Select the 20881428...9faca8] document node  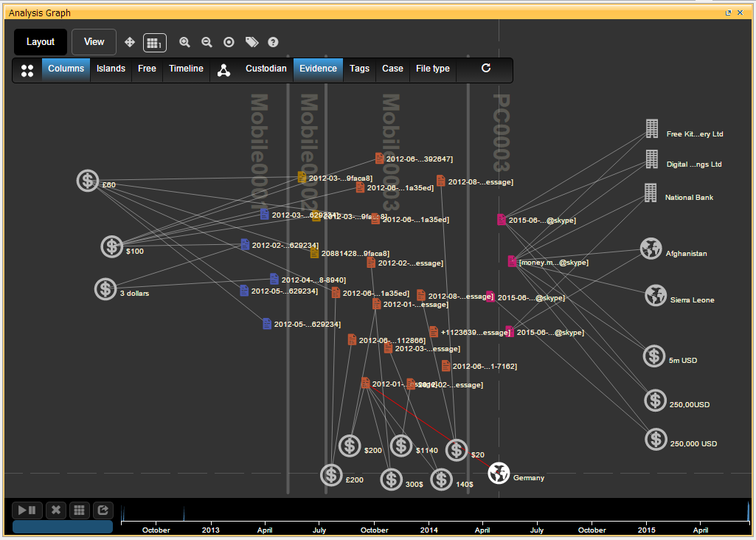point(314,252)
